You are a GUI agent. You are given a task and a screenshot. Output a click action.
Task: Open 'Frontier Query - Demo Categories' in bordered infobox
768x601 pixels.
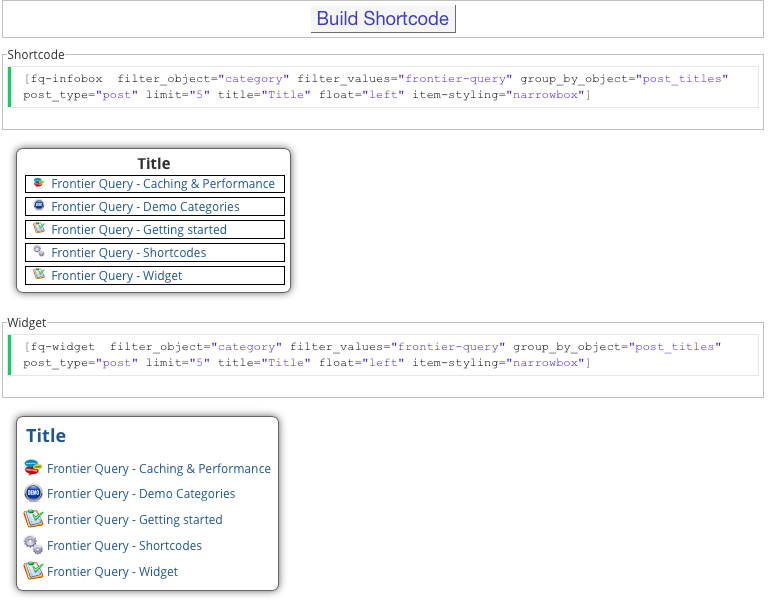point(145,207)
